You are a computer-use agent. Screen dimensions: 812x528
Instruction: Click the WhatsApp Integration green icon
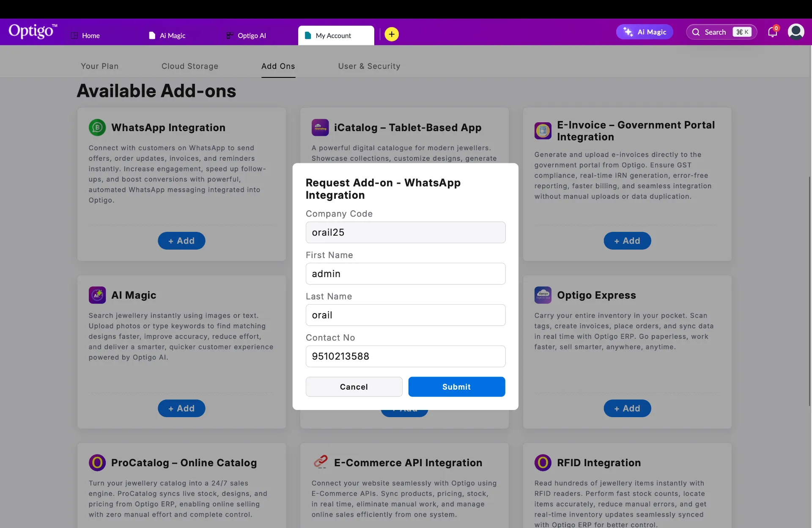point(97,127)
